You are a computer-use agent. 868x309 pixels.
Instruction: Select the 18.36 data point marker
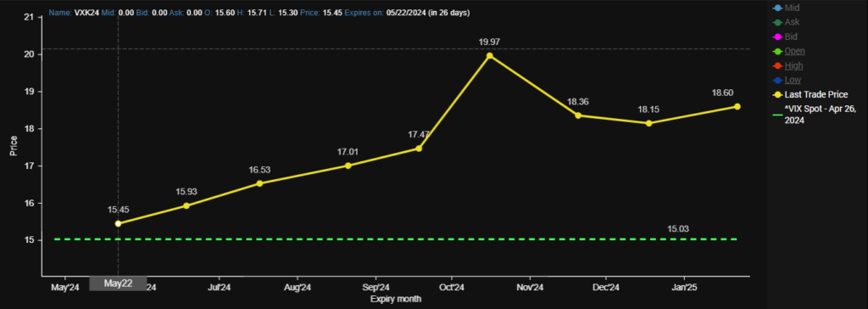578,115
